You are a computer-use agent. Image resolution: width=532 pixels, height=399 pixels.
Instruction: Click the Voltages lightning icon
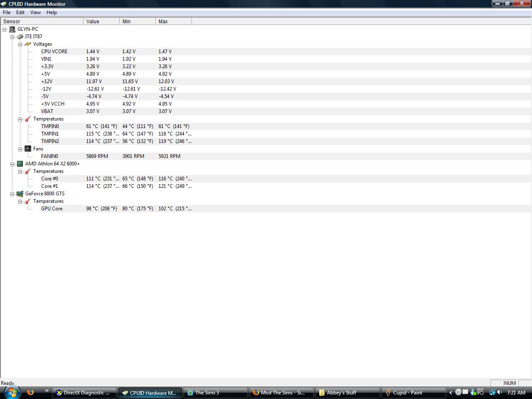28,44
